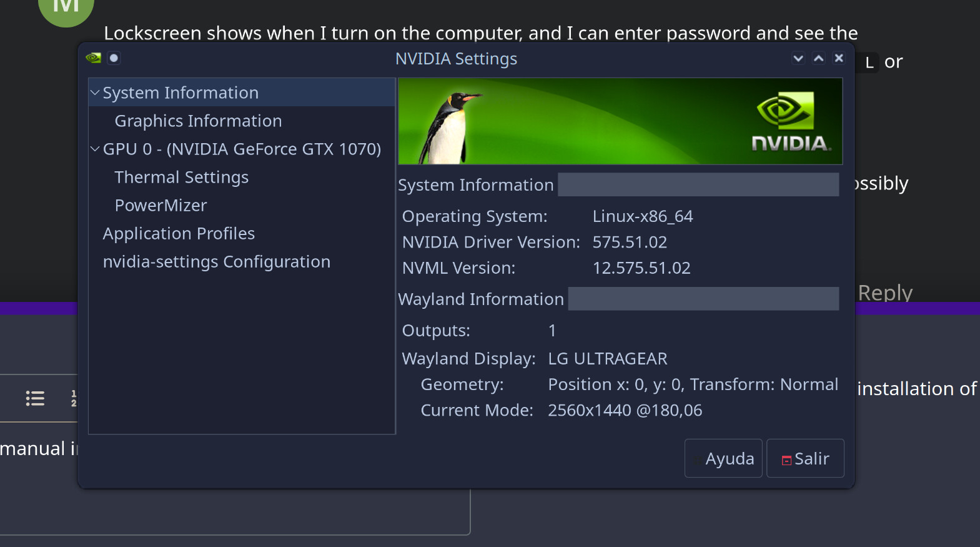Screen dimensions: 980x547
Task: Click the System Information section header in right pane
Action: pos(476,184)
